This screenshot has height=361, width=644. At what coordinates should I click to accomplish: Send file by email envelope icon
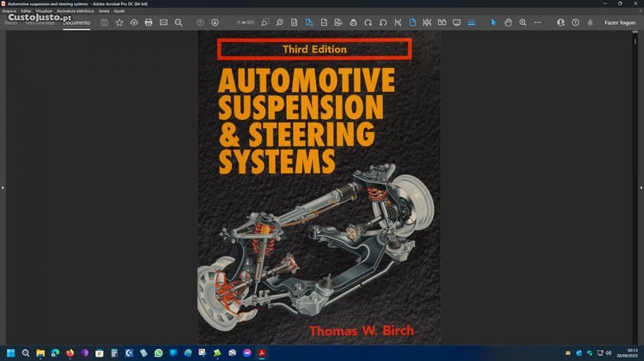[x=163, y=22]
